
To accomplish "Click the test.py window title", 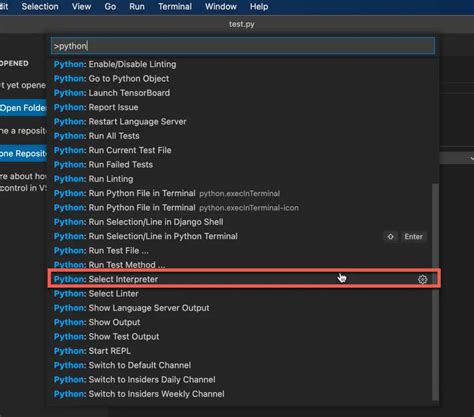I will coord(242,24).
